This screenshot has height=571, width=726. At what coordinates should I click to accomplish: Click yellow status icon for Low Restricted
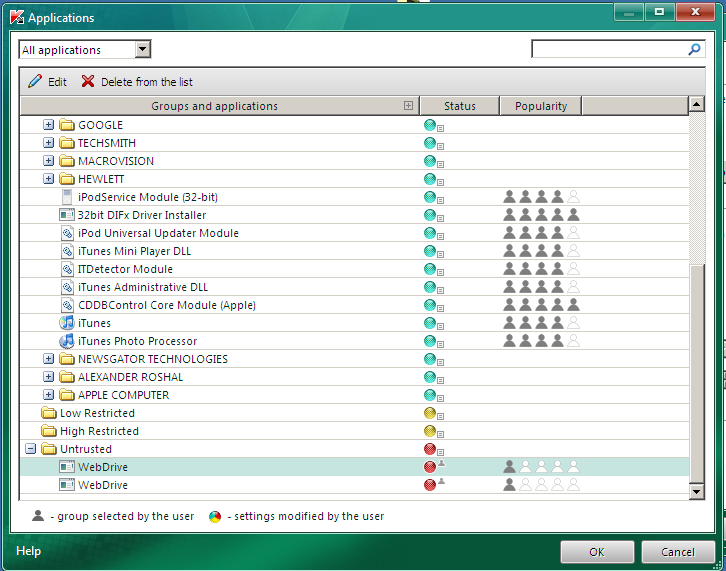pos(430,413)
